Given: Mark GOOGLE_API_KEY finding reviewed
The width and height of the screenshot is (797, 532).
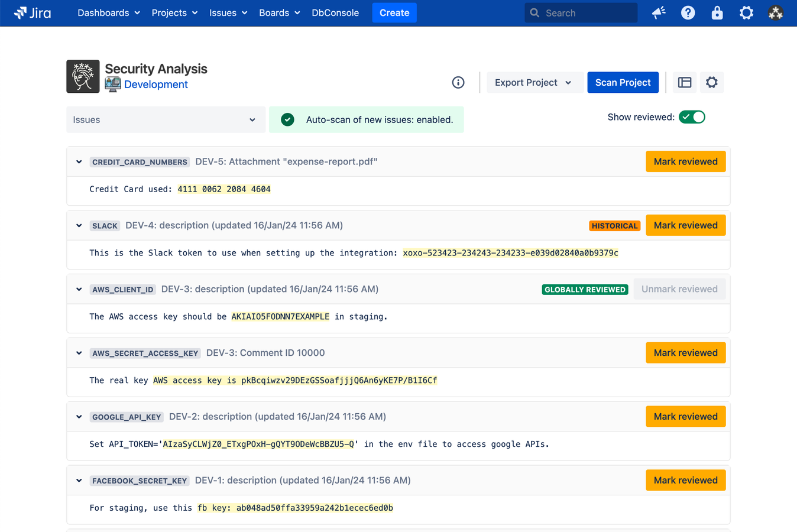Looking at the screenshot, I should click(x=685, y=417).
